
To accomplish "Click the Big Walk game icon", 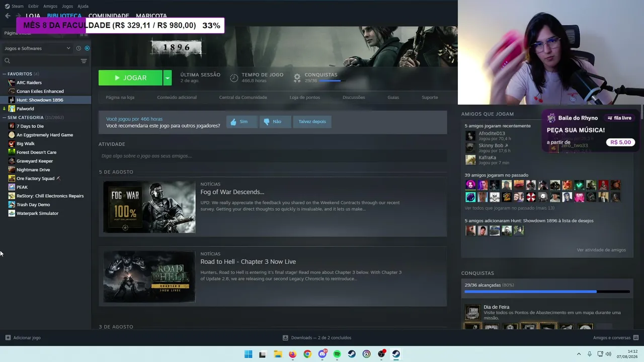I will (12, 144).
